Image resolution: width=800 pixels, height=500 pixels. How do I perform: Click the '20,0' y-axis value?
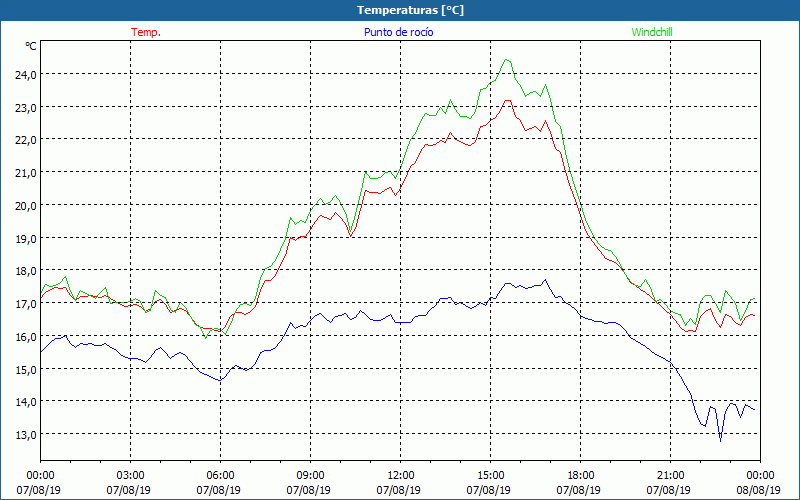(26, 206)
